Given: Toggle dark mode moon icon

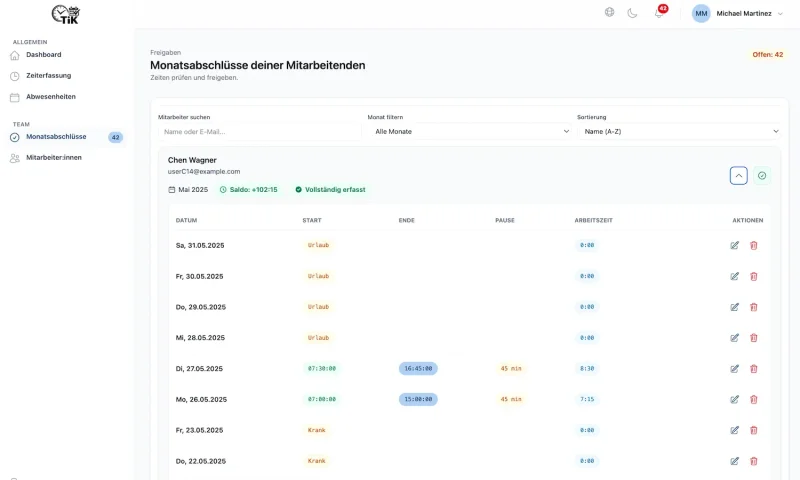Looking at the screenshot, I should point(633,13).
